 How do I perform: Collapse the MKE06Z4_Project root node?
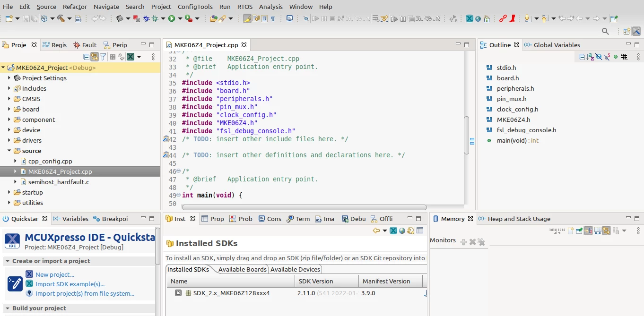coord(3,68)
